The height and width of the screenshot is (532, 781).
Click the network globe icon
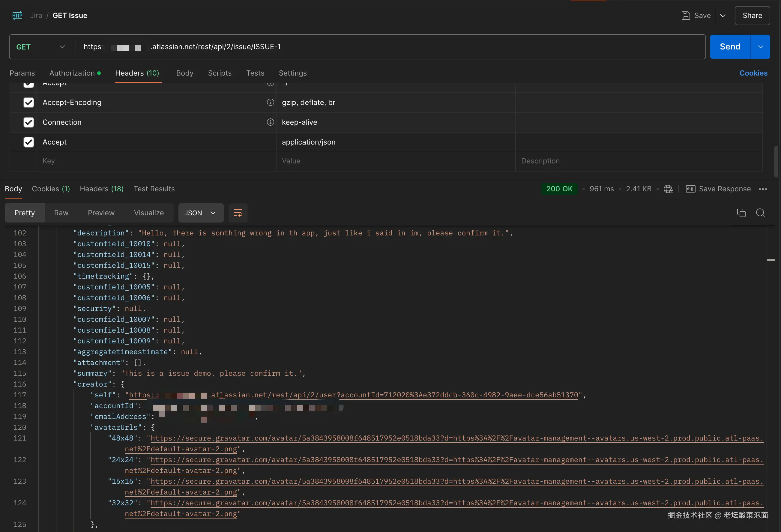(x=668, y=189)
